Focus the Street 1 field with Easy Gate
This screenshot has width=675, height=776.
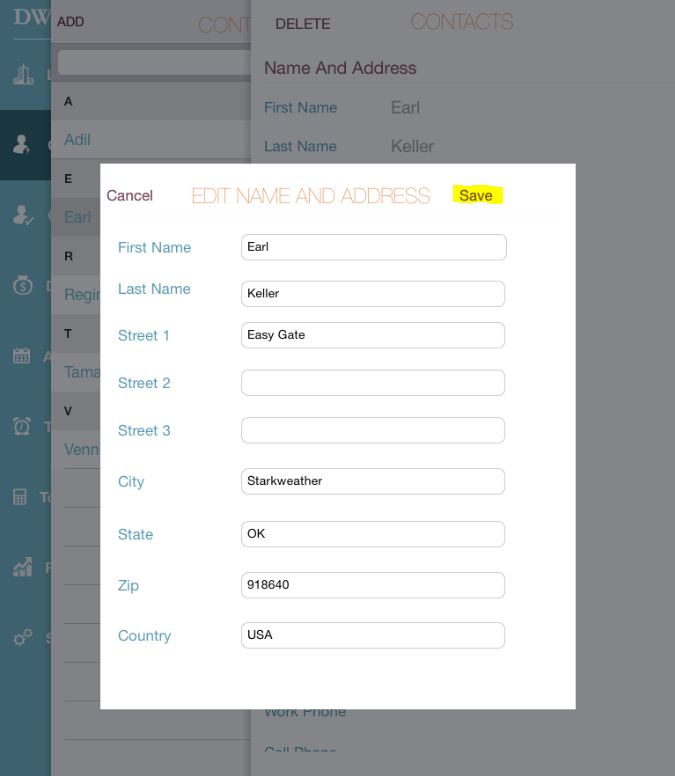(373, 335)
